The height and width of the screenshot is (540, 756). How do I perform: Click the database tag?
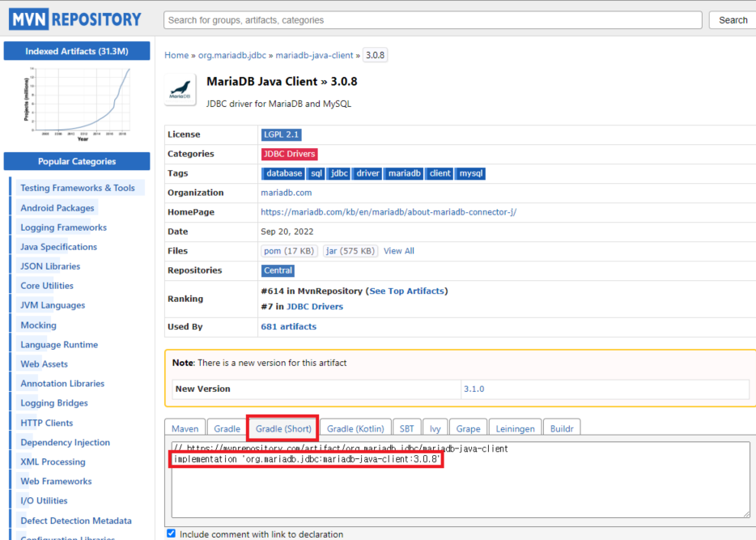tap(283, 173)
